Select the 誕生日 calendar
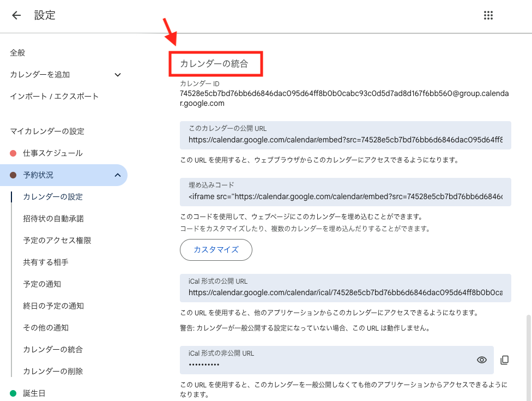Screen dimensions: 532x401 (34, 393)
